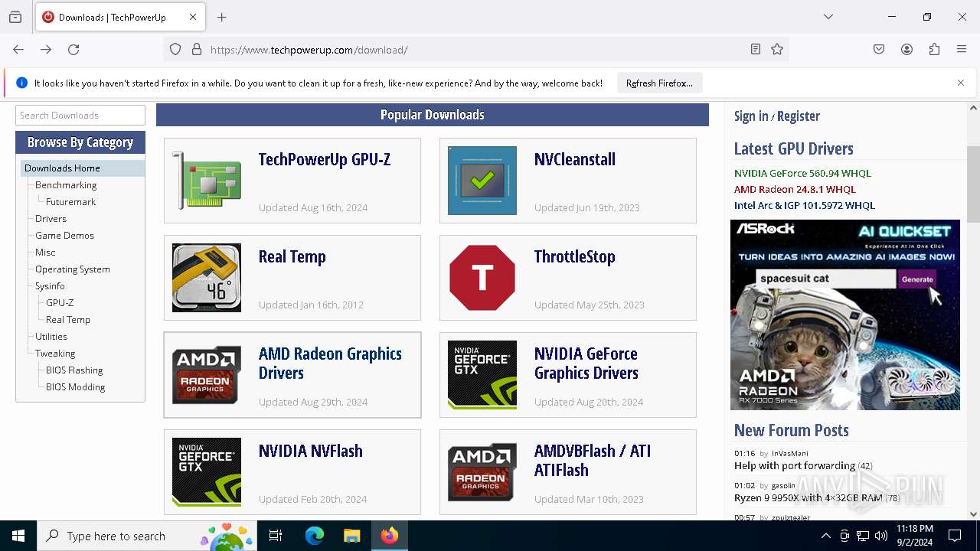Open the BIOS Modding subcategory
This screenshot has width=980, height=551.
[x=76, y=387]
